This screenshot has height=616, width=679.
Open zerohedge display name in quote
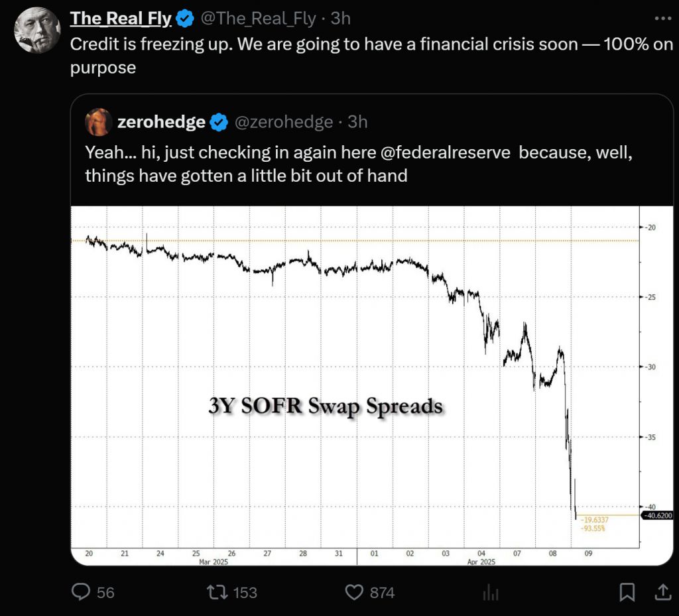[x=161, y=122]
